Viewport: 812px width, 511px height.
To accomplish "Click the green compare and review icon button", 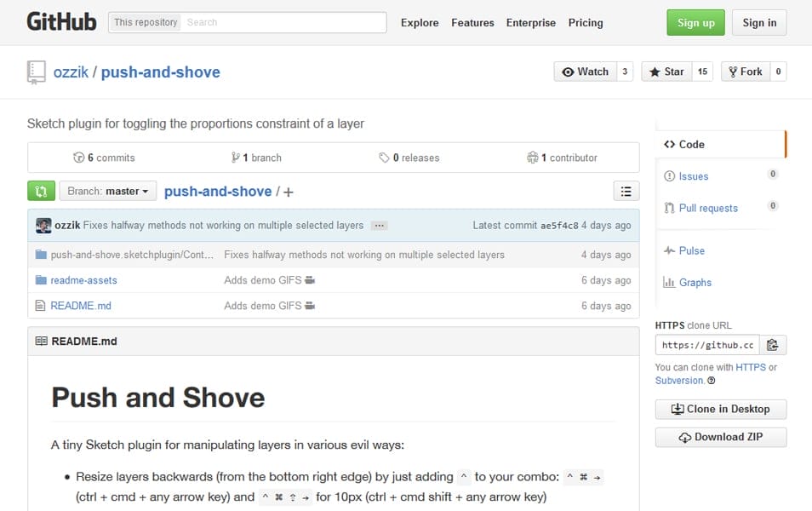I will (x=41, y=191).
